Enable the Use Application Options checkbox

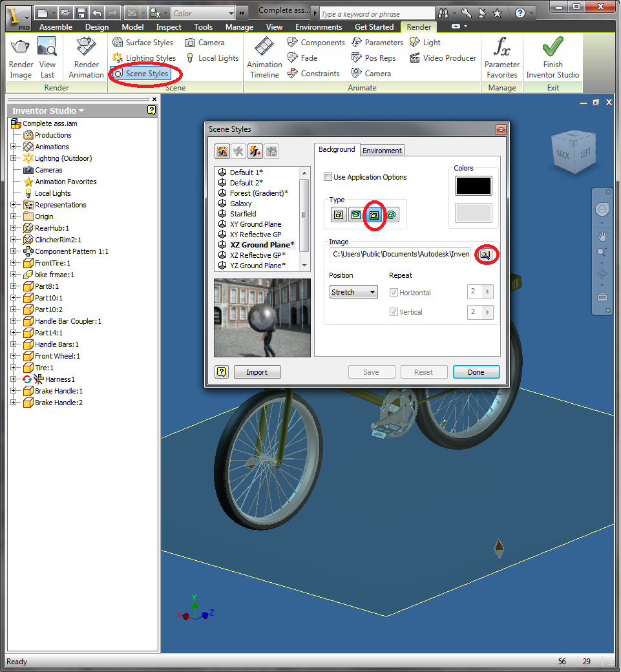click(328, 176)
